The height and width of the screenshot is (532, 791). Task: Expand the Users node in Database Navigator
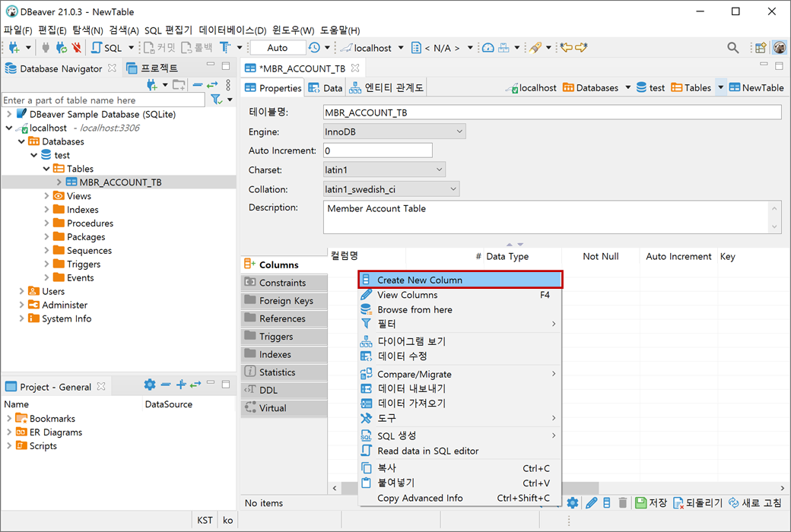(x=23, y=291)
